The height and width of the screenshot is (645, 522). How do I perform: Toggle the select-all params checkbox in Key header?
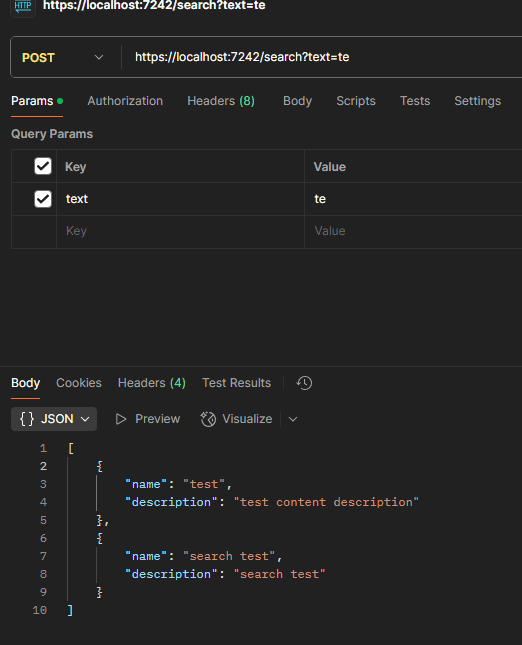[x=43, y=166]
